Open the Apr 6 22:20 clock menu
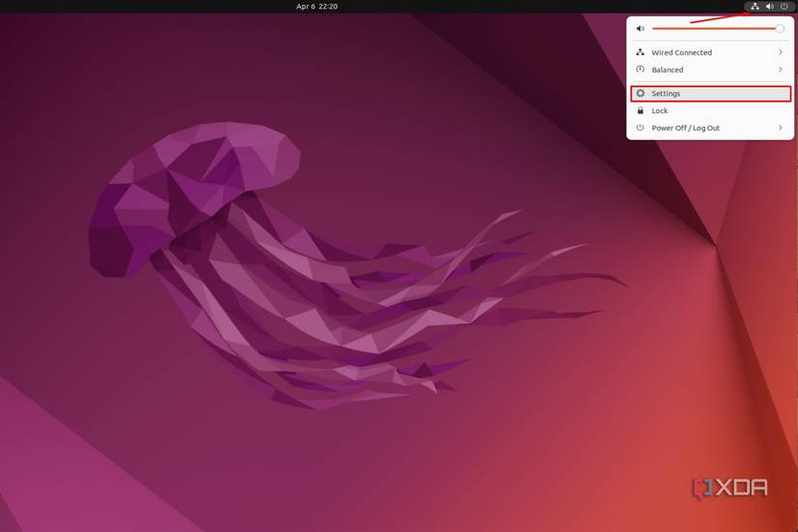The height and width of the screenshot is (532, 798). click(x=316, y=7)
